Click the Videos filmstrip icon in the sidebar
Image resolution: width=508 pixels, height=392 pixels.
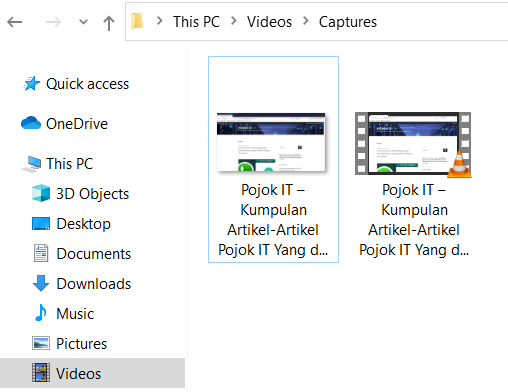pos(41,373)
